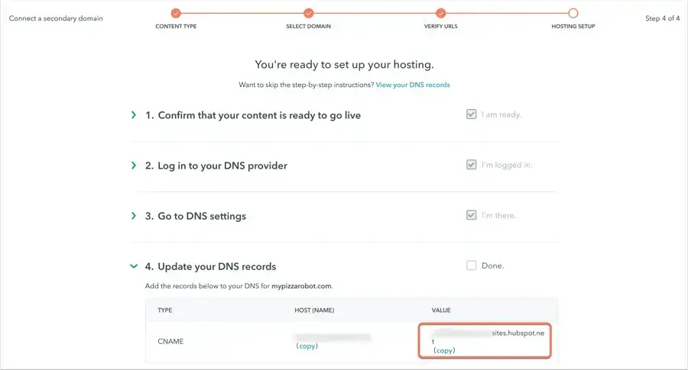Copy the CNAME host name value
Viewport: 688px width, 370px height.
coord(307,346)
